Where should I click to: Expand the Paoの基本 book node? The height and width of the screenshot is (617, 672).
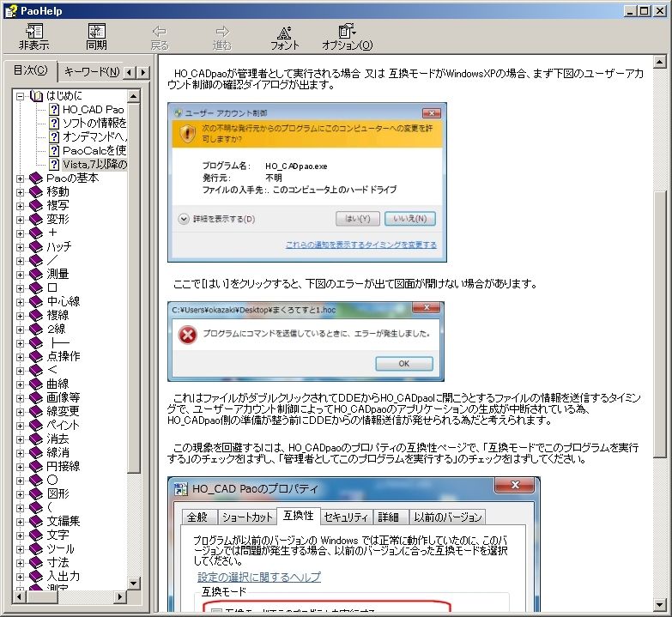[20, 178]
